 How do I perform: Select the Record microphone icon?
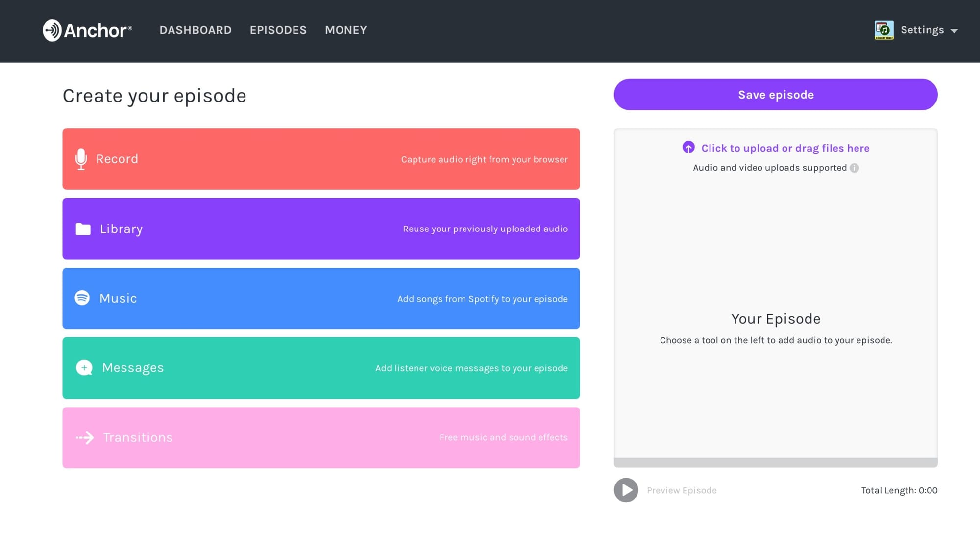[x=82, y=159]
